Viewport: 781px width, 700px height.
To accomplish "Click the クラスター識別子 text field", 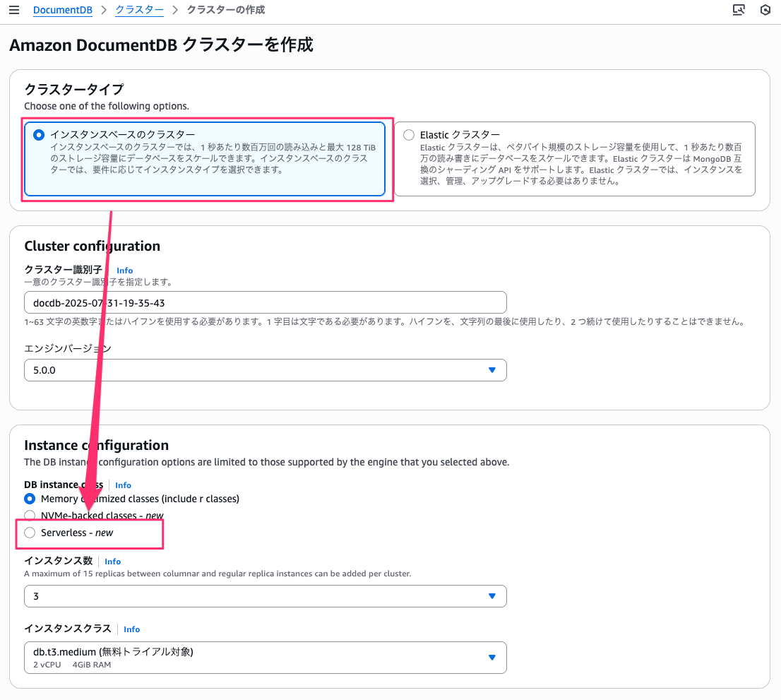I will point(266,303).
